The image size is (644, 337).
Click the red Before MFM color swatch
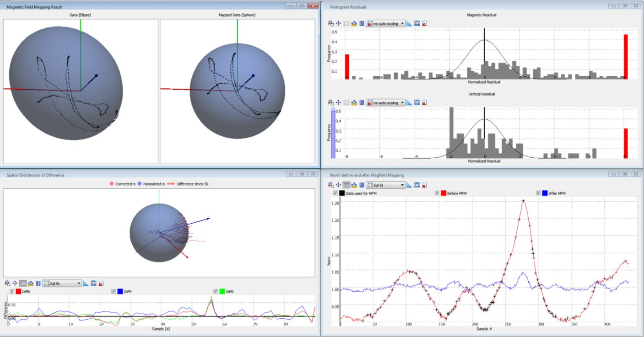point(444,193)
